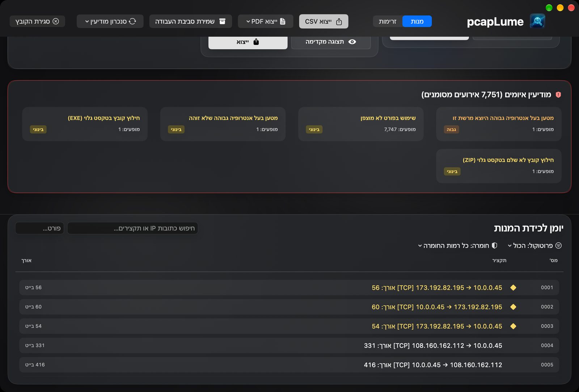The image size is (579, 392).
Task: Expand the סנכרון מודיעין dropdown menu
Action: pos(110,21)
